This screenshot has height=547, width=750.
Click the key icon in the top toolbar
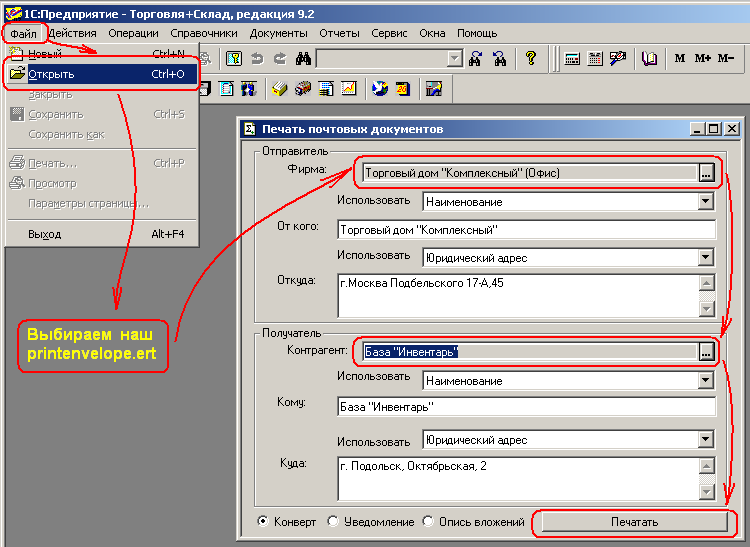click(233, 59)
